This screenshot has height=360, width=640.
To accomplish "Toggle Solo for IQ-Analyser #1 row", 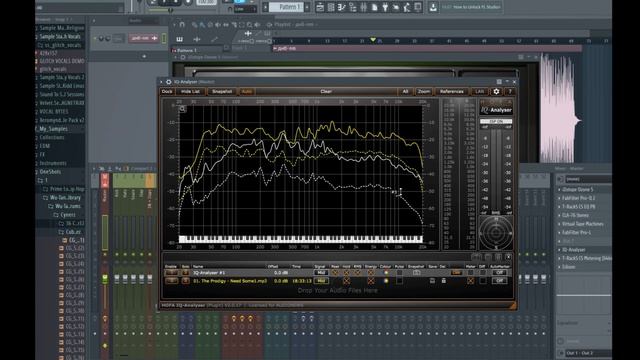I will pos(185,273).
